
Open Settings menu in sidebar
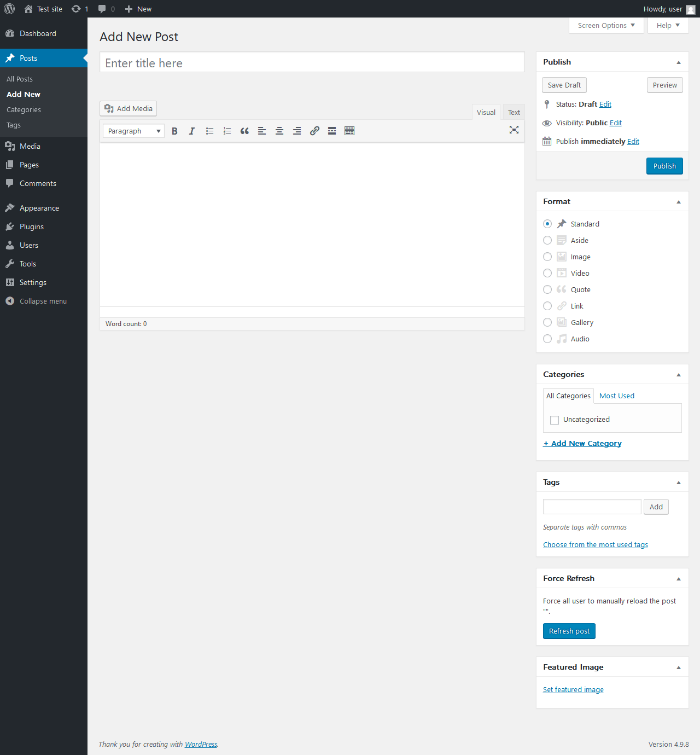[44, 282]
